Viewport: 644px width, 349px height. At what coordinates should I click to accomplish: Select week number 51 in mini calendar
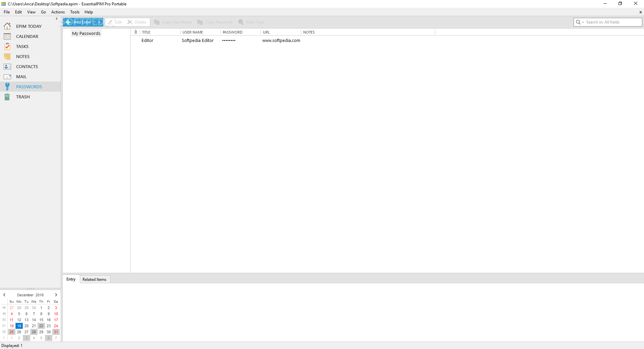pyautogui.click(x=4, y=326)
